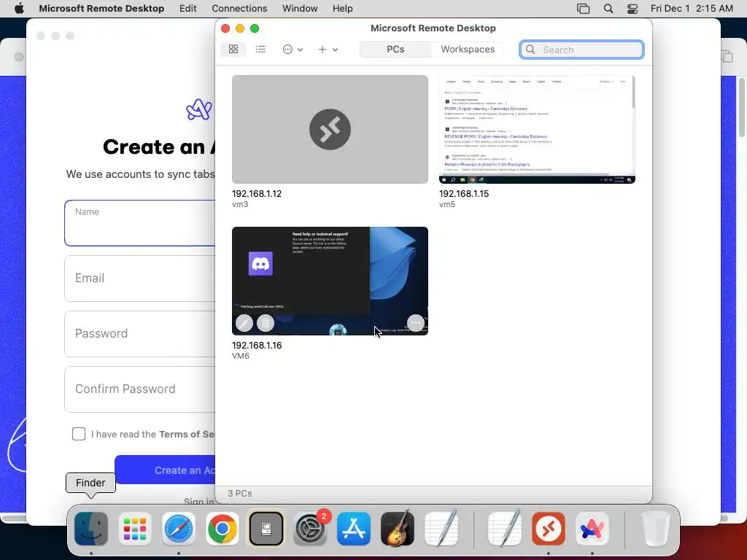Open the 192.168.1.16 VM6 thumbnail
747x560 pixels.
(330, 281)
